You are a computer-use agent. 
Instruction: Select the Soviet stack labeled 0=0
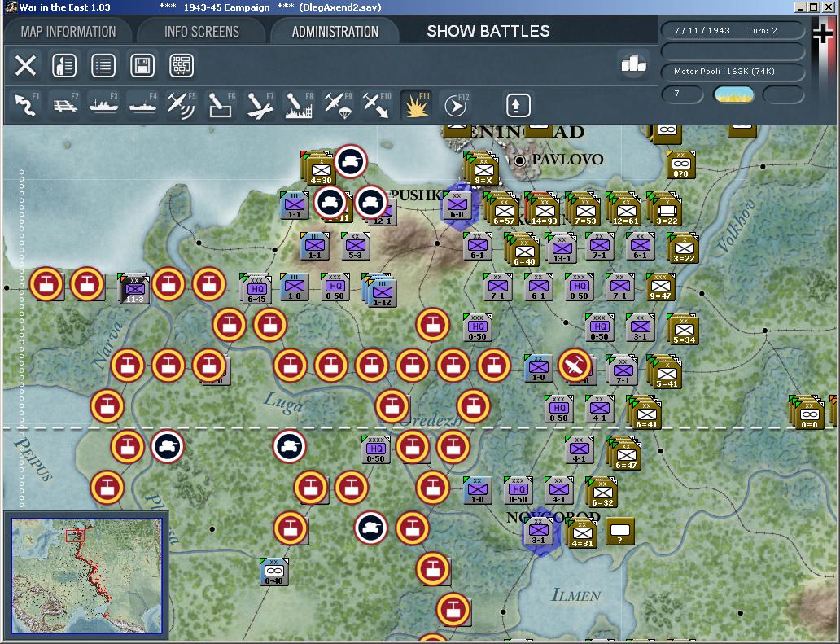[x=807, y=412]
